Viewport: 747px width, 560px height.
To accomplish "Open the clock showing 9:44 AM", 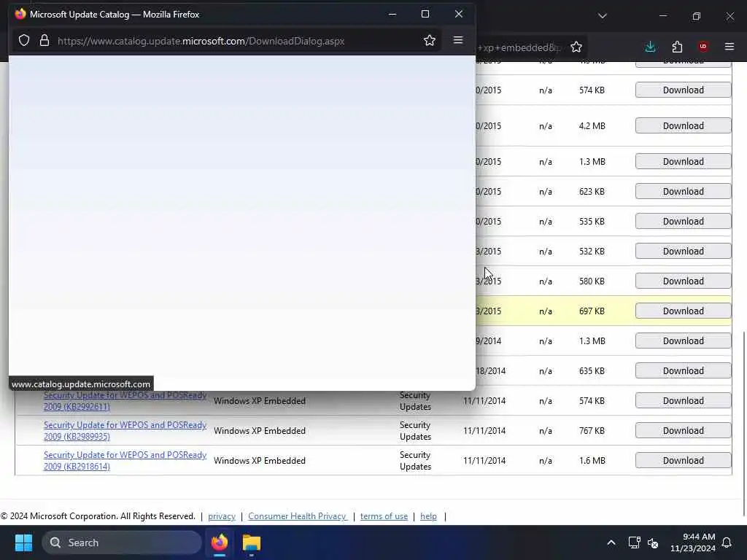I will pyautogui.click(x=693, y=542).
